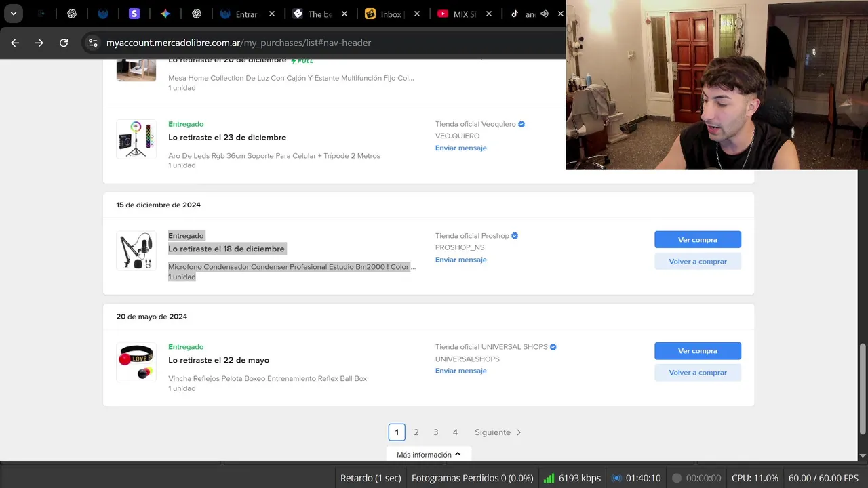Send message to PROSHOP_NS seller

pyautogui.click(x=461, y=260)
